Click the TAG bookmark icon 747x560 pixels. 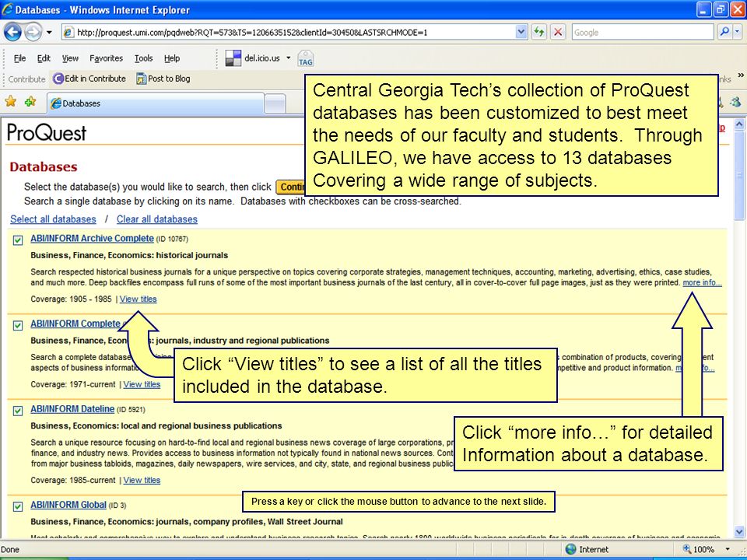point(305,58)
